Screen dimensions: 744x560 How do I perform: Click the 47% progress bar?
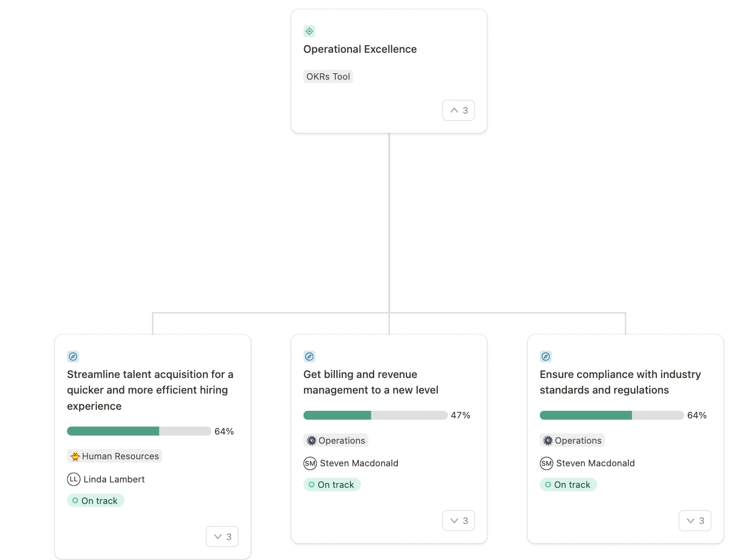tap(376, 415)
